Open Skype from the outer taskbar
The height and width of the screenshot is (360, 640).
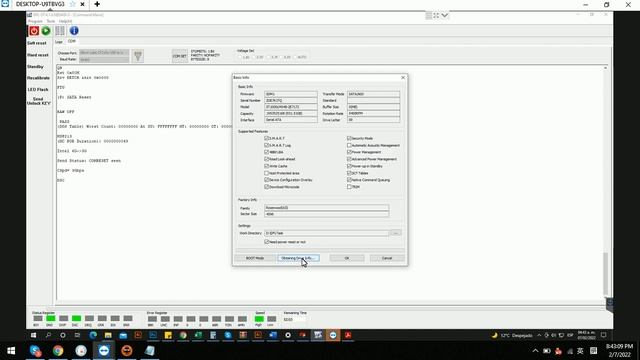pyautogui.click(x=35, y=351)
